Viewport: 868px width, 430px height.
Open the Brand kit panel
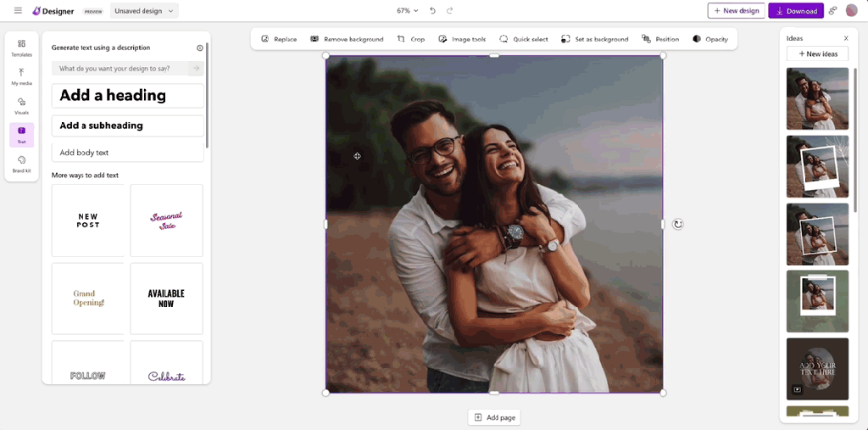(21, 164)
